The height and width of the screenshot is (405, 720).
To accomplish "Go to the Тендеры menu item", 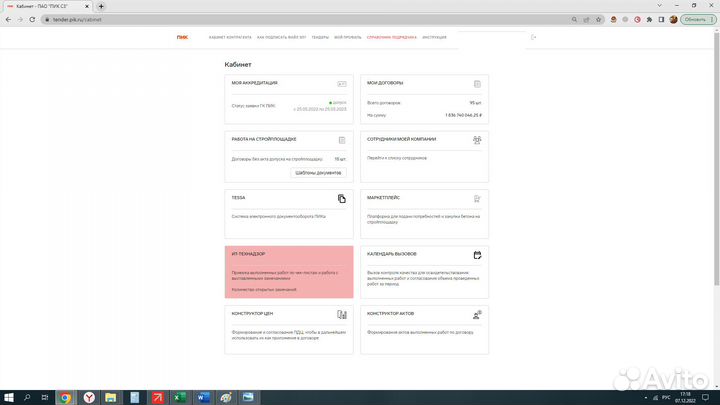I will coord(320,37).
